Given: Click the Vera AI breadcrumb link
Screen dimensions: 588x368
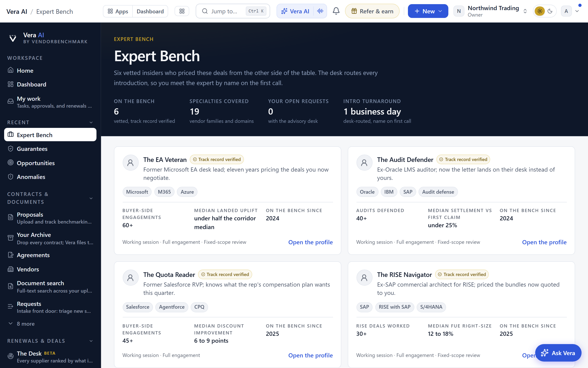Looking at the screenshot, I should [x=17, y=11].
